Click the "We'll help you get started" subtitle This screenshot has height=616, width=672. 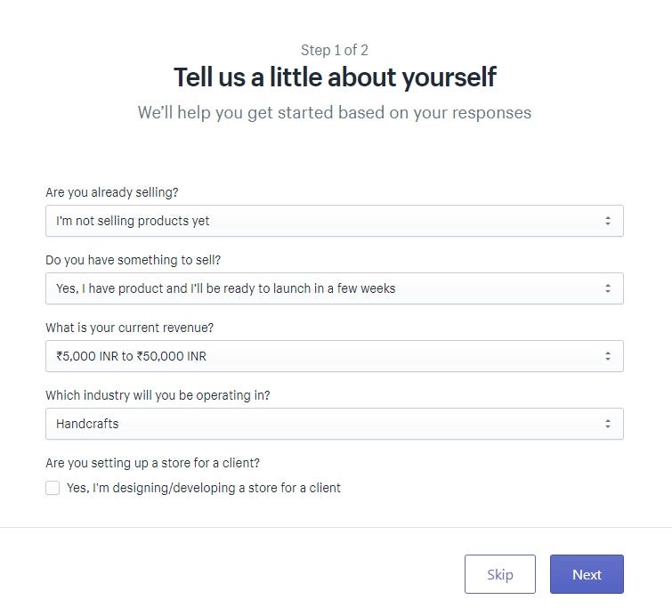point(335,113)
